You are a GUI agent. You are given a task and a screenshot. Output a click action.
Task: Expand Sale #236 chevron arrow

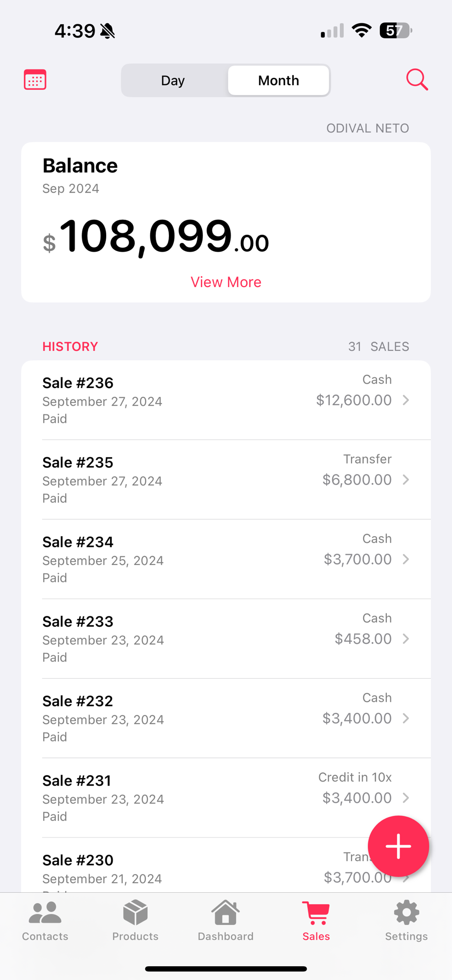pyautogui.click(x=406, y=400)
